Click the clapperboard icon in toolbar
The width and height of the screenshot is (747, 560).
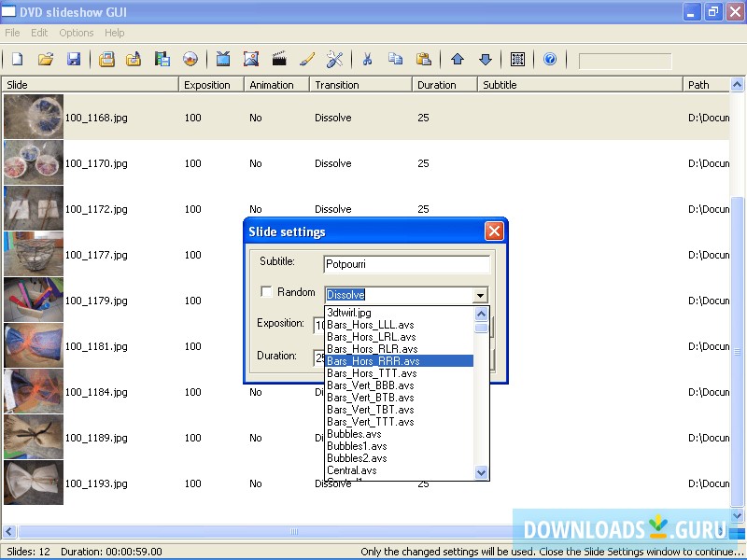point(278,60)
